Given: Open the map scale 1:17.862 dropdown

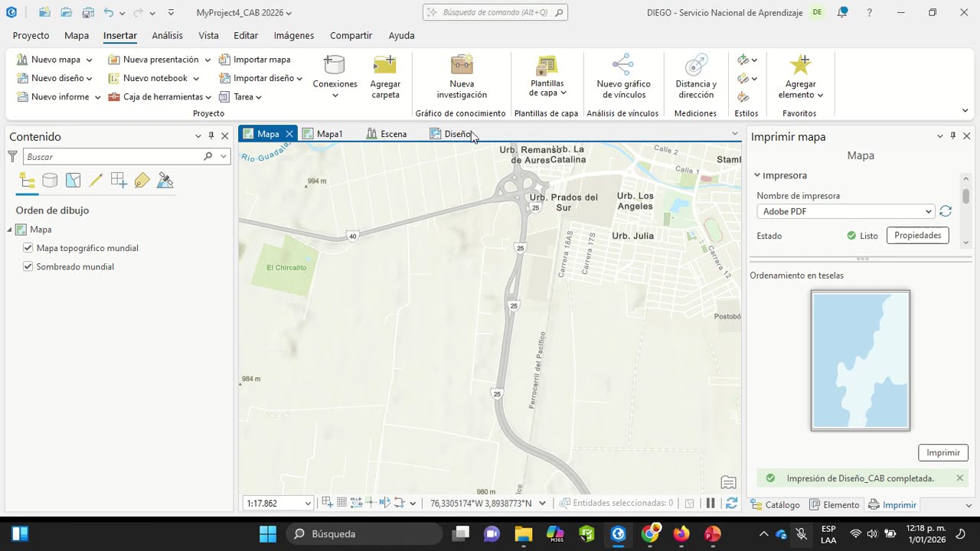Looking at the screenshot, I should point(308,504).
